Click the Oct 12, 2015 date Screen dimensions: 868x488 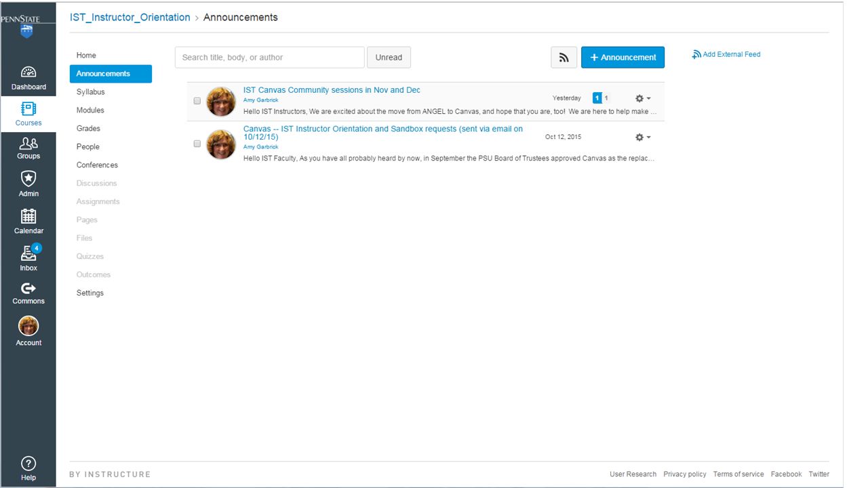[563, 137]
